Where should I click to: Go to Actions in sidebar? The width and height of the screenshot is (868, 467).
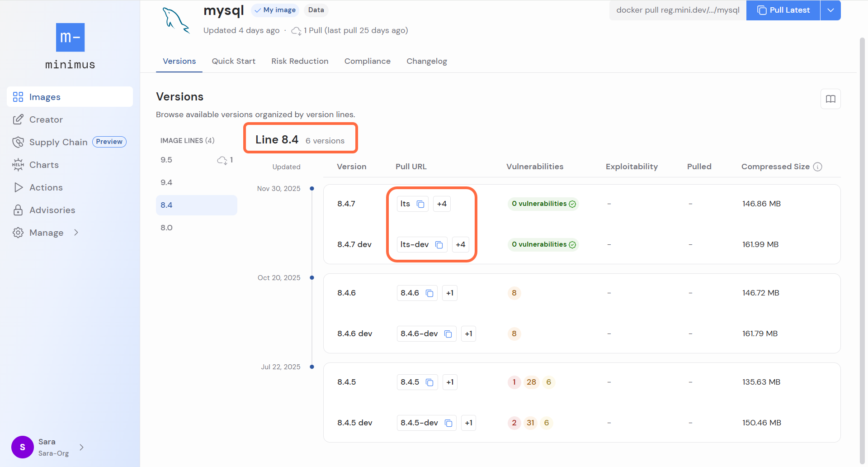pos(70,187)
